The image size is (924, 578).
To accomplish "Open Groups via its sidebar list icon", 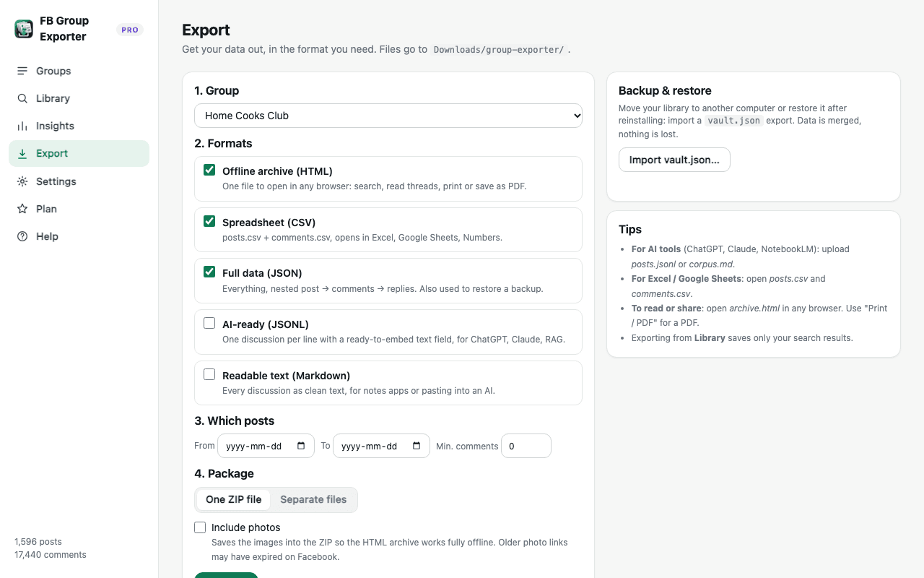I will [22, 71].
